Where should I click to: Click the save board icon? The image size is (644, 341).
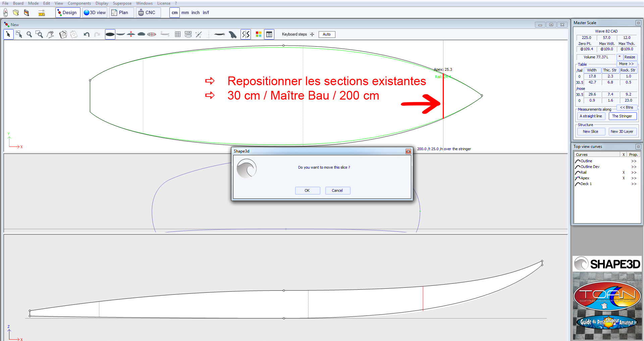coord(26,13)
